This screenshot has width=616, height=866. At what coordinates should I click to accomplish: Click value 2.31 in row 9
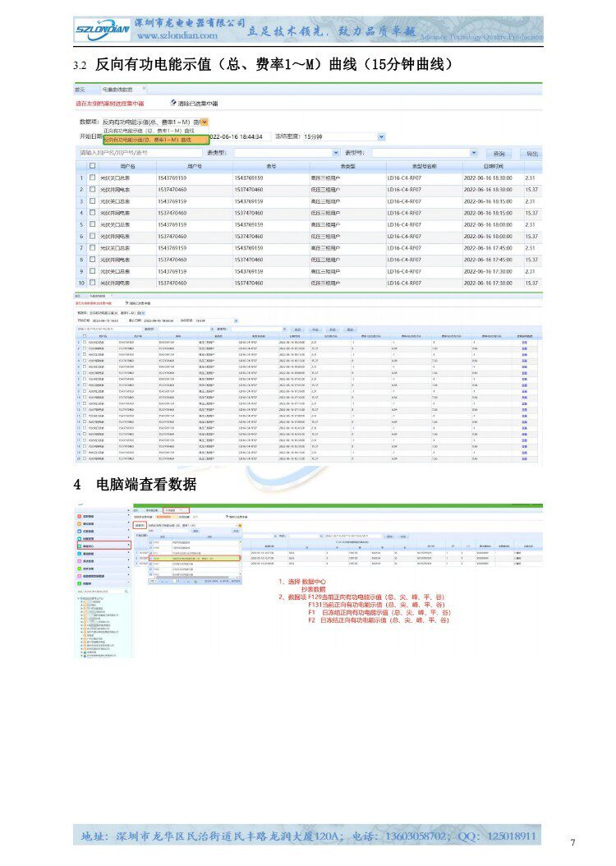click(x=531, y=271)
